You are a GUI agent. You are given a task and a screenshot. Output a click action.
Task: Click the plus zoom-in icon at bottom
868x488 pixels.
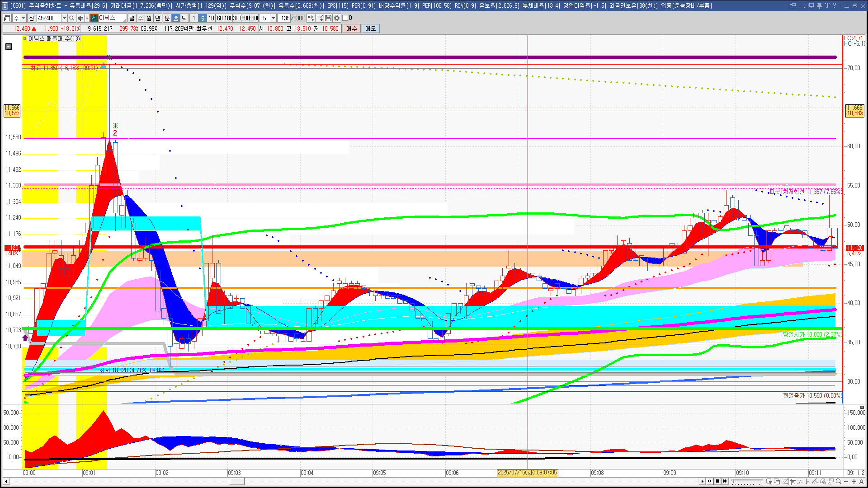pyautogui.click(x=854, y=482)
